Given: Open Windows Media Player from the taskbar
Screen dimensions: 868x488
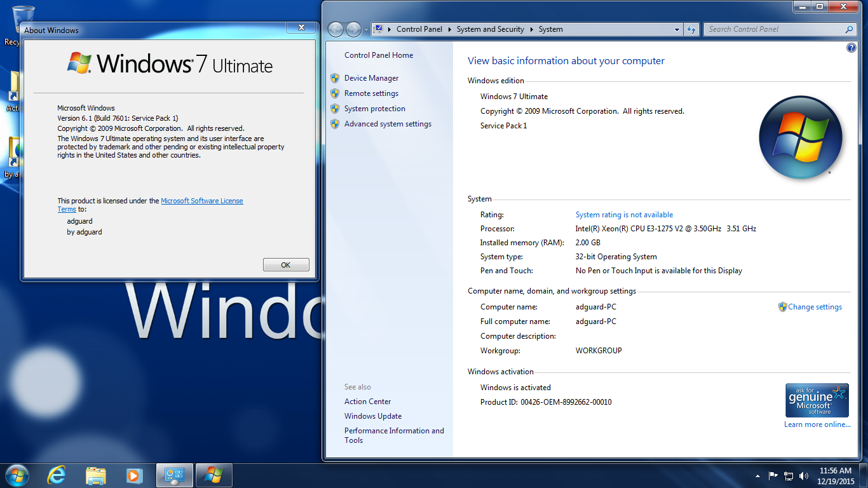Looking at the screenshot, I should pyautogui.click(x=134, y=475).
